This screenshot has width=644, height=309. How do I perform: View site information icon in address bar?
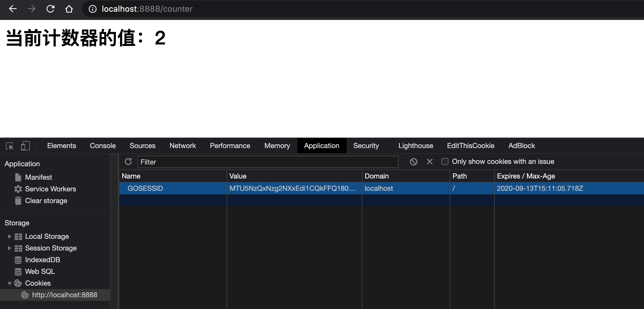tap(93, 9)
